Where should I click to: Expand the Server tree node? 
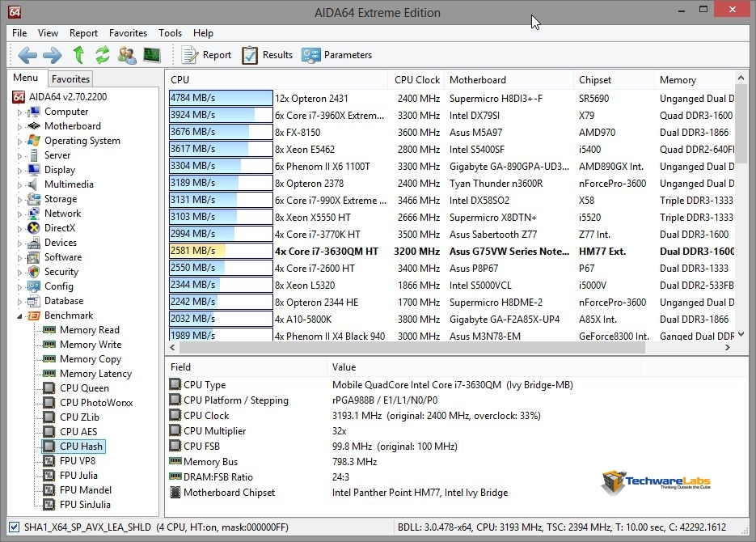pos(19,156)
